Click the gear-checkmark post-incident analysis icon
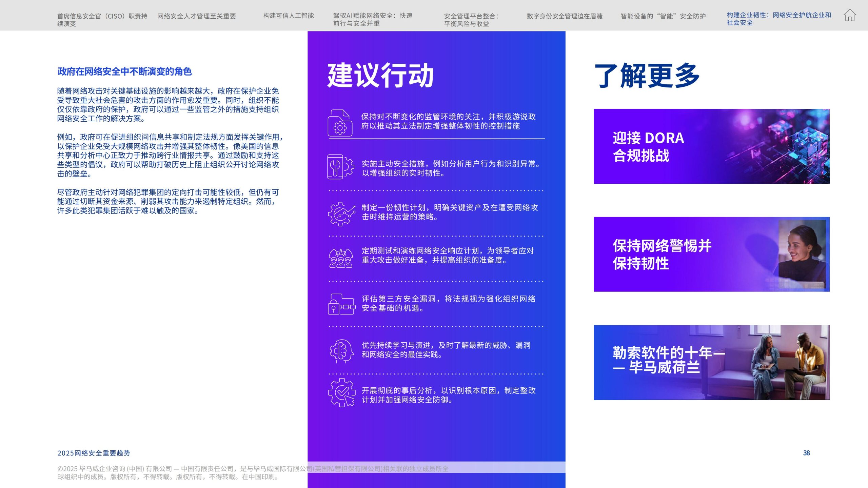 pos(341,392)
